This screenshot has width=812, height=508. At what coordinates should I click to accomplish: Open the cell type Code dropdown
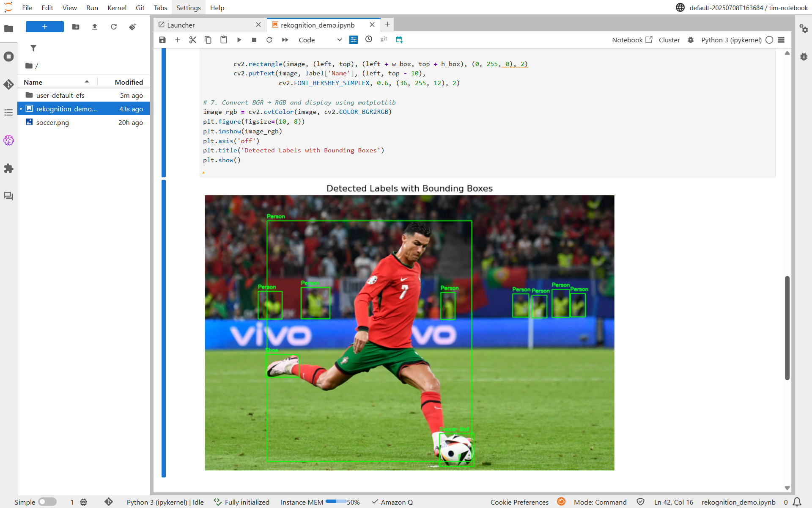[x=320, y=40]
